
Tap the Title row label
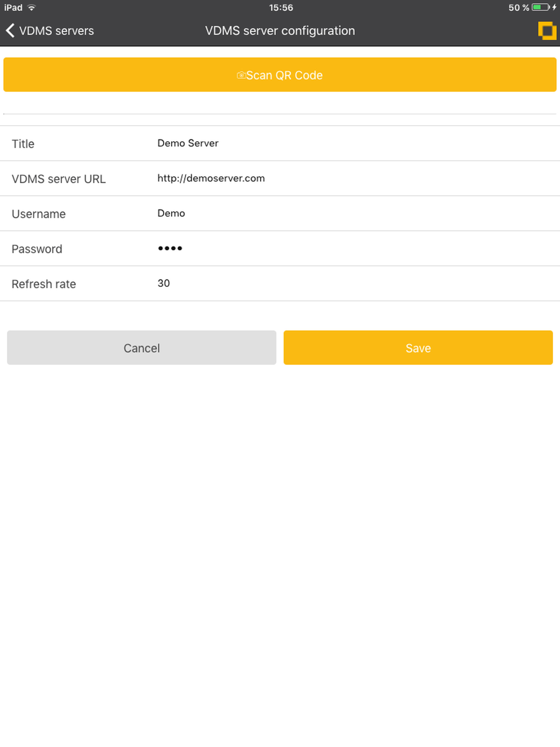tap(23, 144)
